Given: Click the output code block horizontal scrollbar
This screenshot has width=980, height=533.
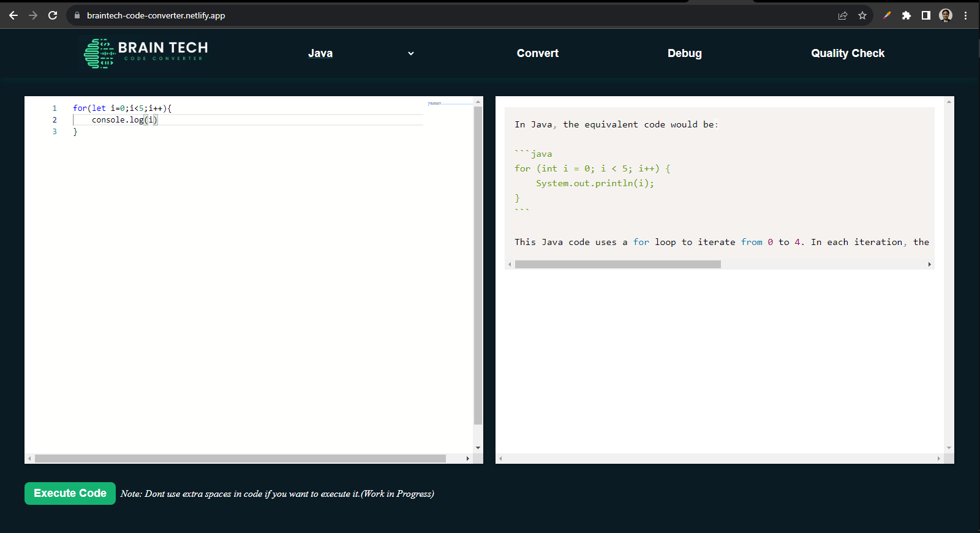Looking at the screenshot, I should coord(618,265).
